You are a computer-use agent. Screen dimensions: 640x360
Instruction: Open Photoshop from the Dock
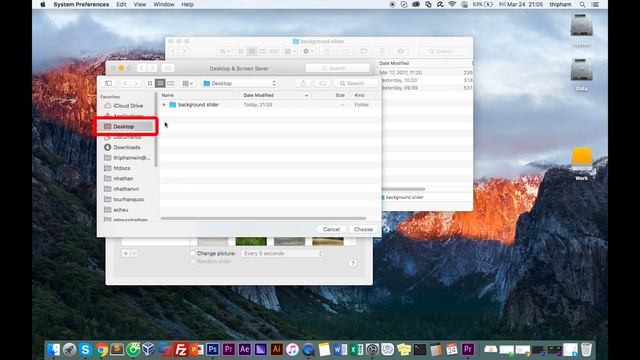coord(213,349)
